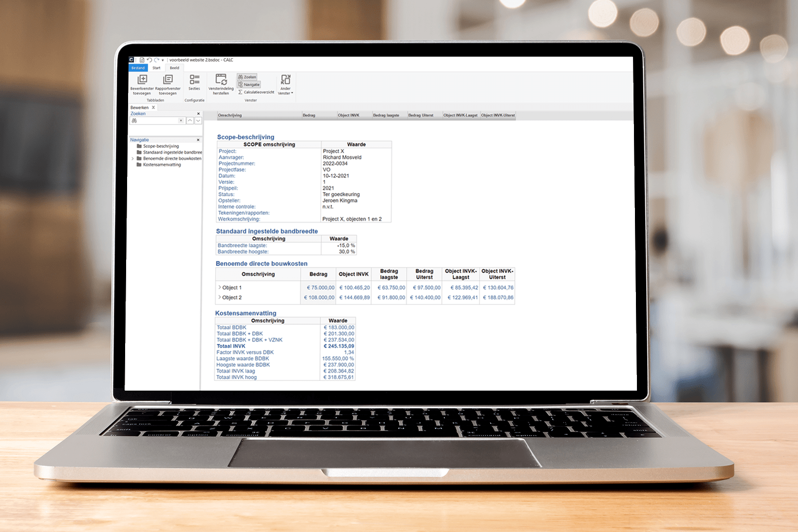The image size is (798, 532).
Task: Click the Bedrag column header in top bar
Action: (x=319, y=115)
